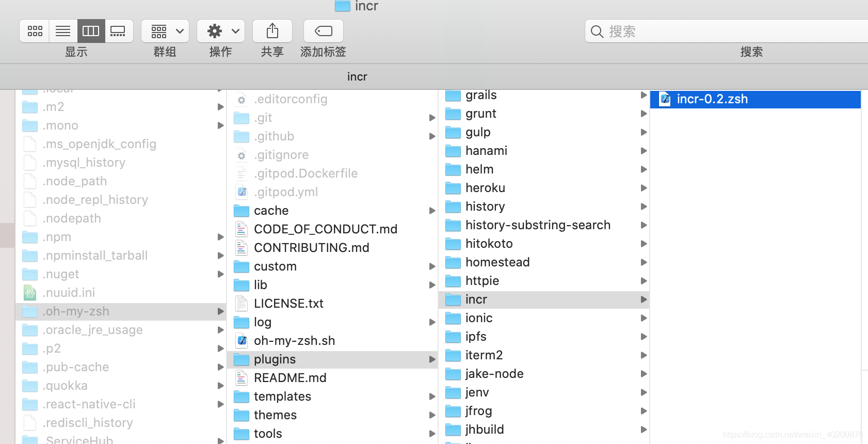Select the tools folder
This screenshot has height=444, width=868.
pos(333,434)
